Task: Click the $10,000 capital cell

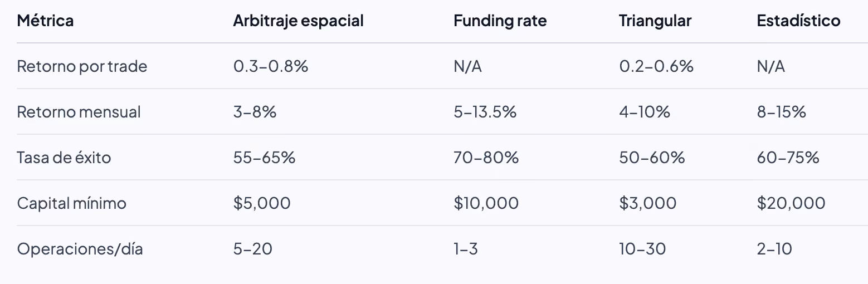Action: pos(486,203)
